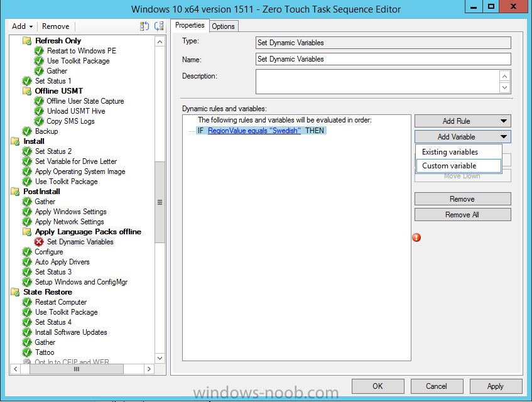Click Remove in the task sequence toolbar

pyautogui.click(x=56, y=26)
